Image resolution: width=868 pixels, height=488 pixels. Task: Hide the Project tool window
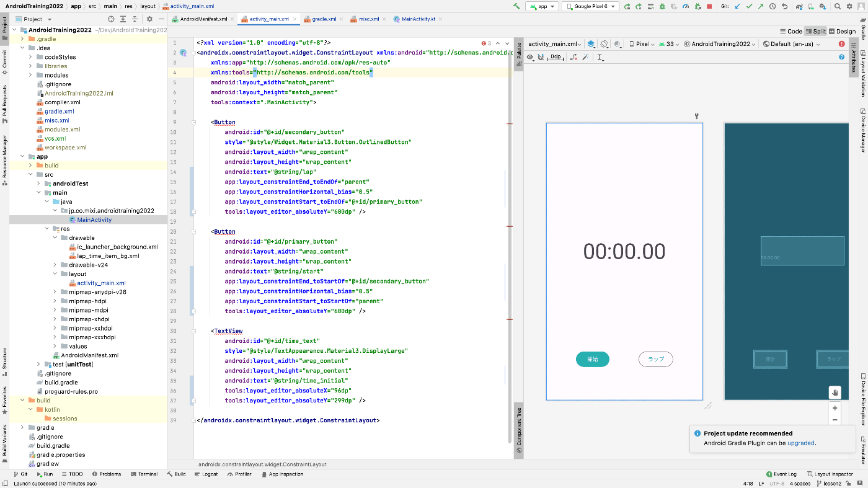click(x=161, y=19)
